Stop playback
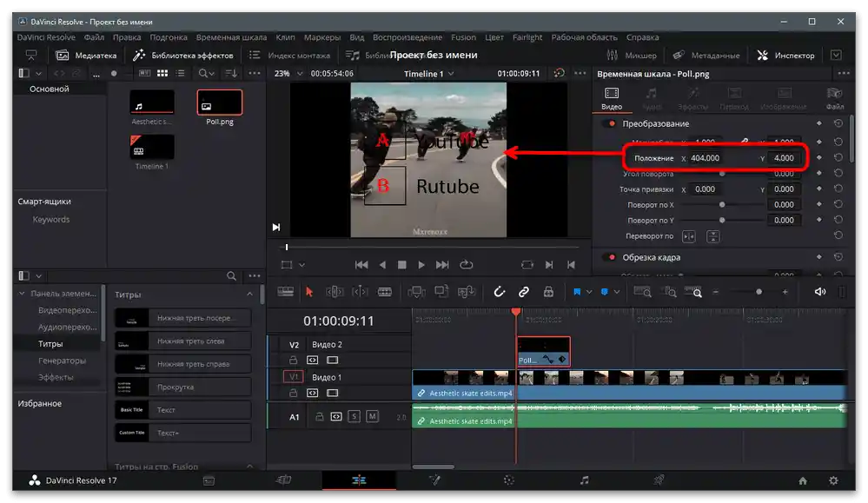The image size is (868, 503). click(x=402, y=265)
